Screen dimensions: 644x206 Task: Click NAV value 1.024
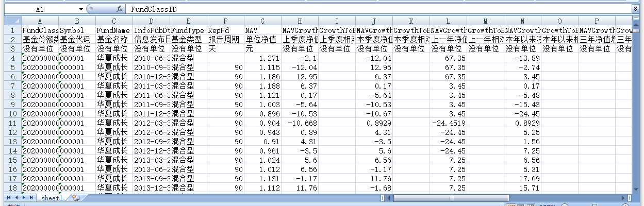click(x=263, y=160)
